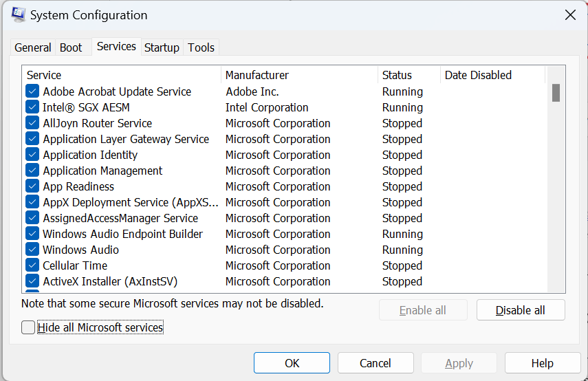Viewport: 588px width, 381px height.
Task: Click Microsoft Corporation cell in App Readiness row
Action: point(278,186)
